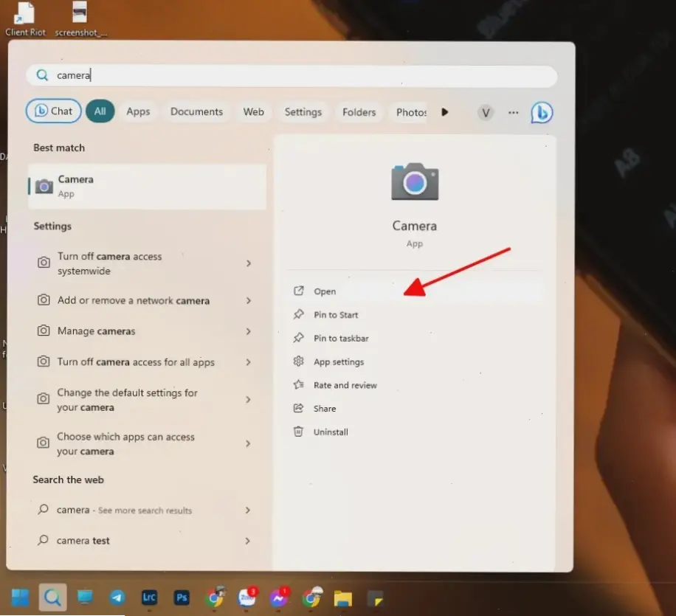Expand the hidden filters arrow after Photos

[x=445, y=111]
